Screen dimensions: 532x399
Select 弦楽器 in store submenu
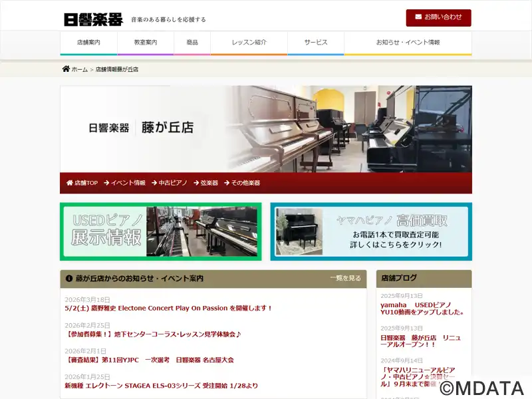click(205, 183)
